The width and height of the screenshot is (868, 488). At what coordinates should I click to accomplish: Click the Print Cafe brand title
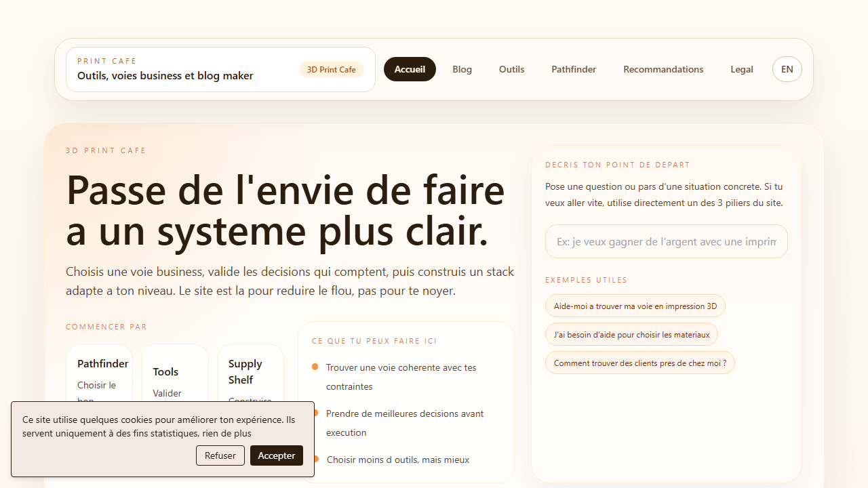(x=165, y=75)
